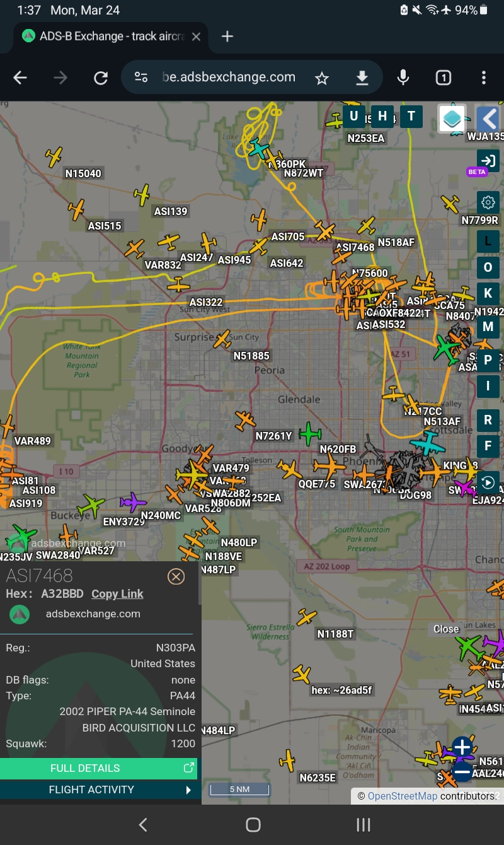Image resolution: width=504 pixels, height=845 pixels.
Task: Select aircraft N15040 on the map
Action: (55, 156)
